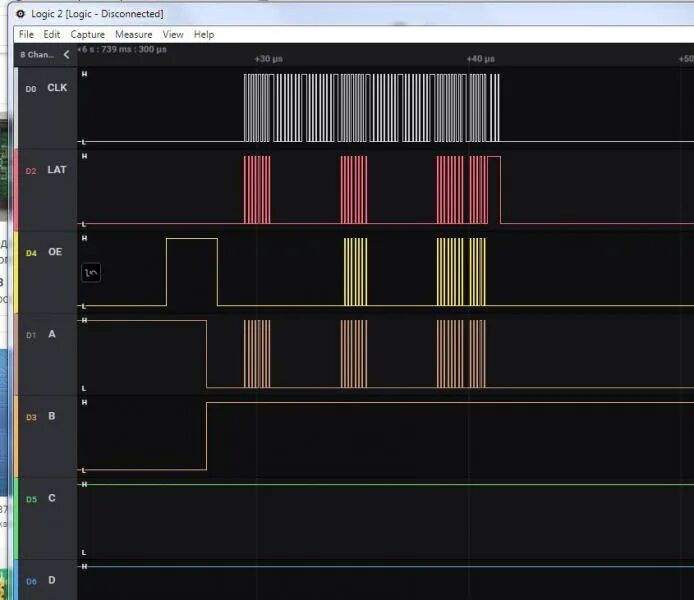694x600 pixels.
Task: Click the 6 s : 739 ms : 300 µs timestamp
Action: 123,49
